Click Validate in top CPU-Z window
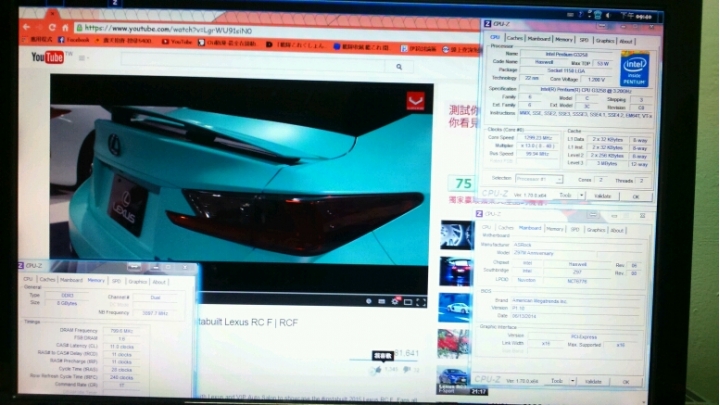Screen dimensions: 720x405 tap(602, 196)
